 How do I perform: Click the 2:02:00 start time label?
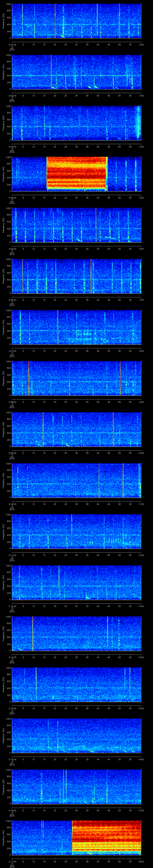[12, 96]
